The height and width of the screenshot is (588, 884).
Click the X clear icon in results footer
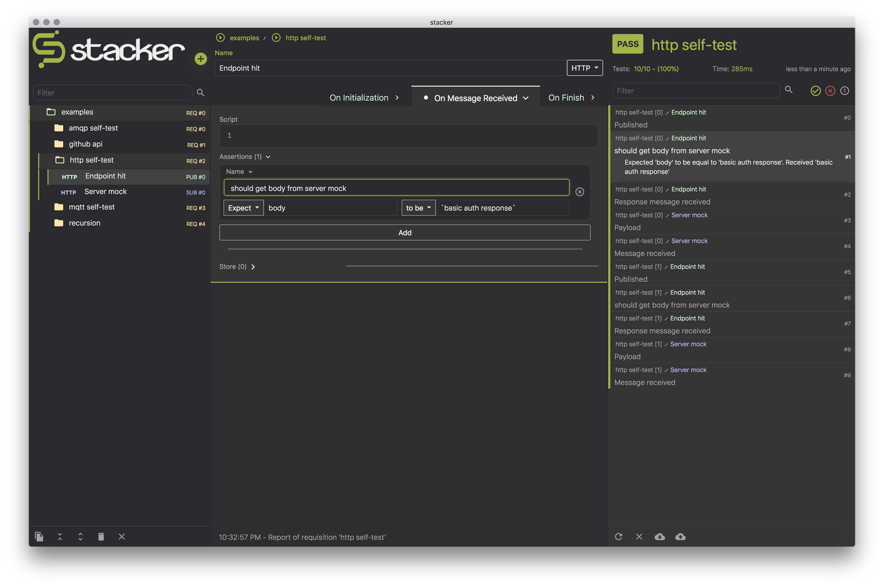[x=639, y=536]
